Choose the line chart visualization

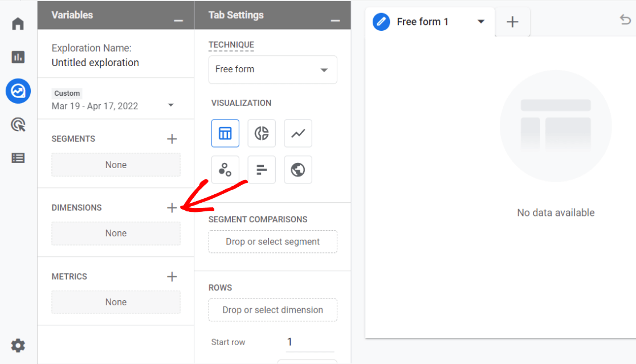coord(297,133)
